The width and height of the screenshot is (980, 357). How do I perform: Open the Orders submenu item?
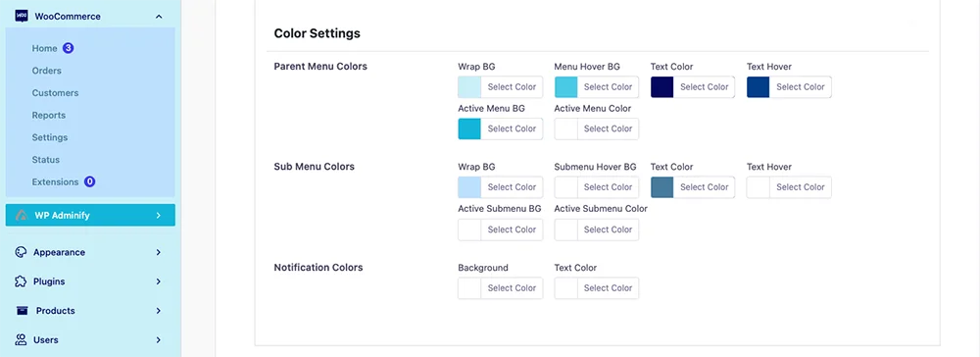point(47,71)
